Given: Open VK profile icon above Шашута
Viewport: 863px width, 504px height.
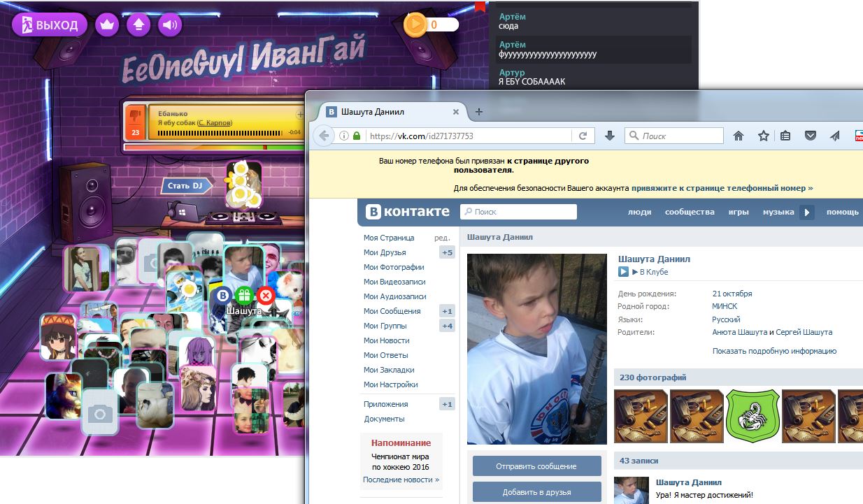Looking at the screenshot, I should (222, 295).
